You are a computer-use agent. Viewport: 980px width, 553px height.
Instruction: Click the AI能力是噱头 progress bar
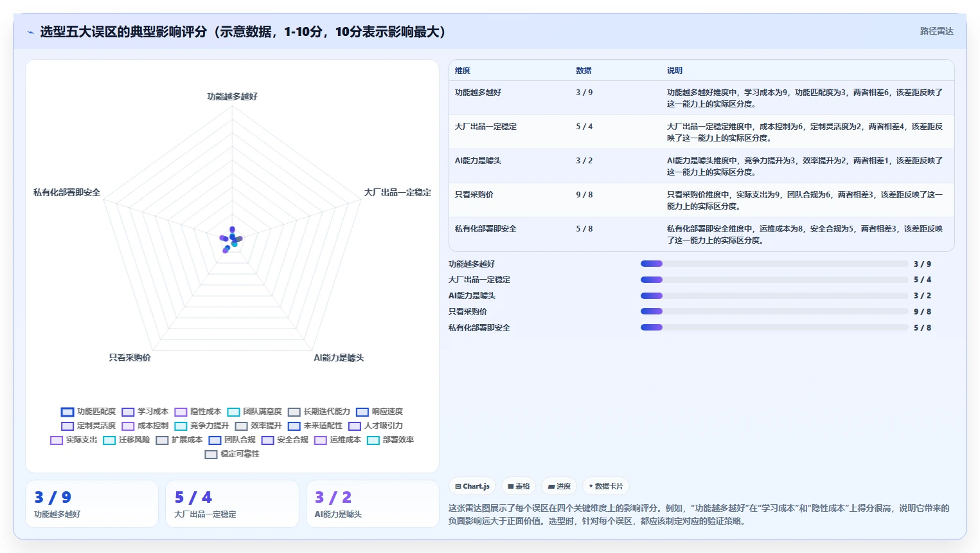coord(774,296)
